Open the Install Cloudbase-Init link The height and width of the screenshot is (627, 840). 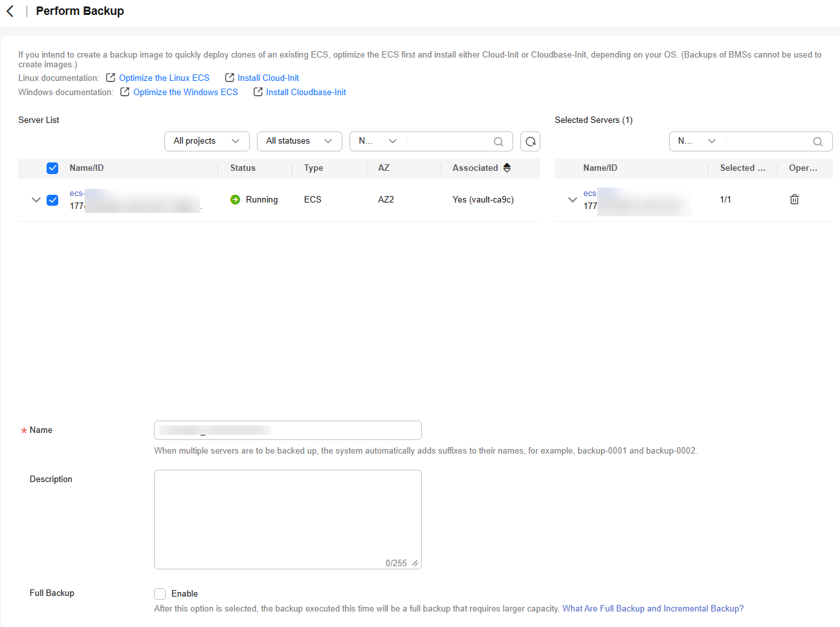click(305, 92)
